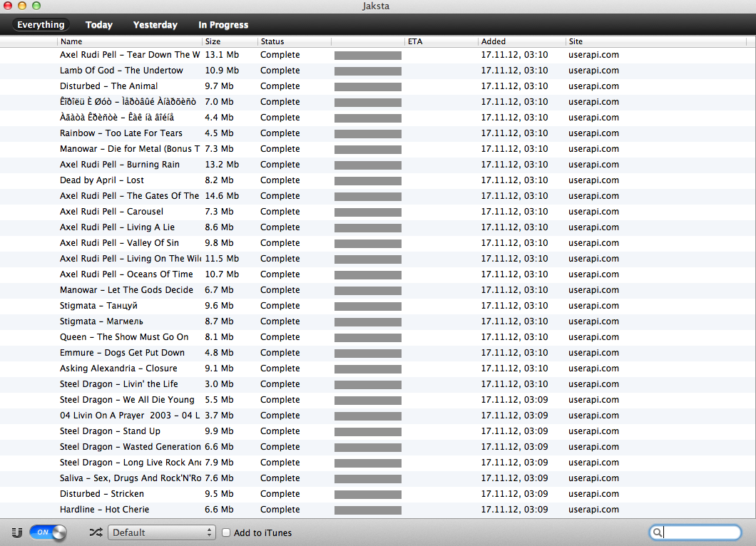Screen dimensions: 756x546
Task: Enable the Add to iTunes checkbox
Action: (226, 532)
